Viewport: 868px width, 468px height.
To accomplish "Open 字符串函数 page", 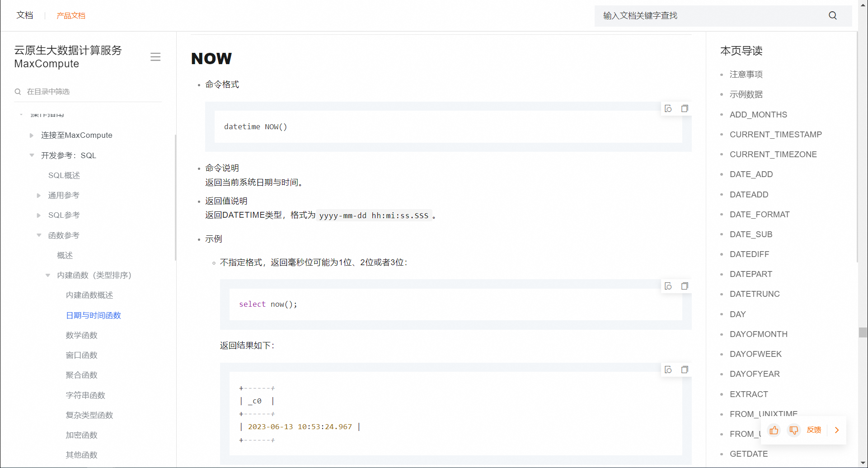I will pos(85,395).
